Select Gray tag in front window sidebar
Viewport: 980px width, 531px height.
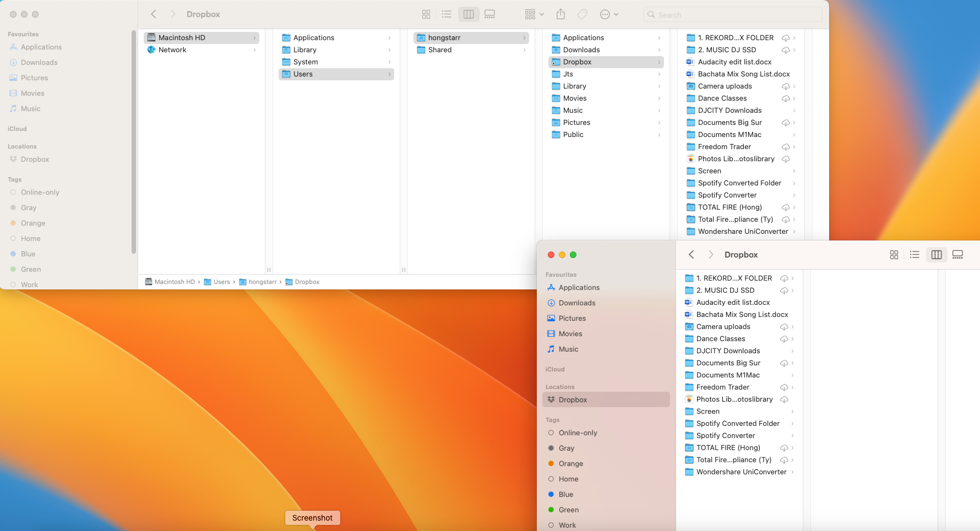click(606, 448)
